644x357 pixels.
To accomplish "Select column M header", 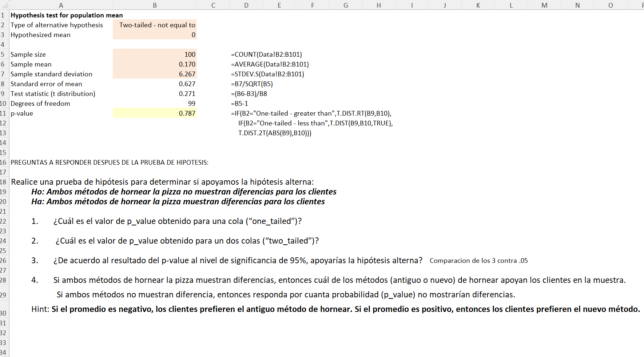I will coord(544,5).
